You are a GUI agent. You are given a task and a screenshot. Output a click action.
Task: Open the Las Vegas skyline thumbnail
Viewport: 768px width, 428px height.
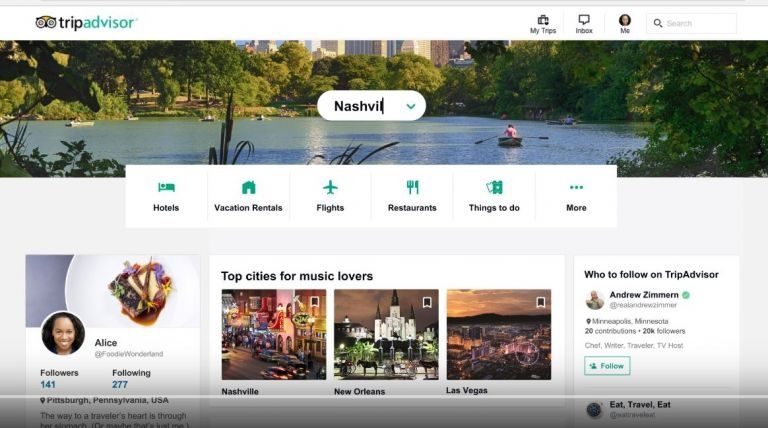499,334
